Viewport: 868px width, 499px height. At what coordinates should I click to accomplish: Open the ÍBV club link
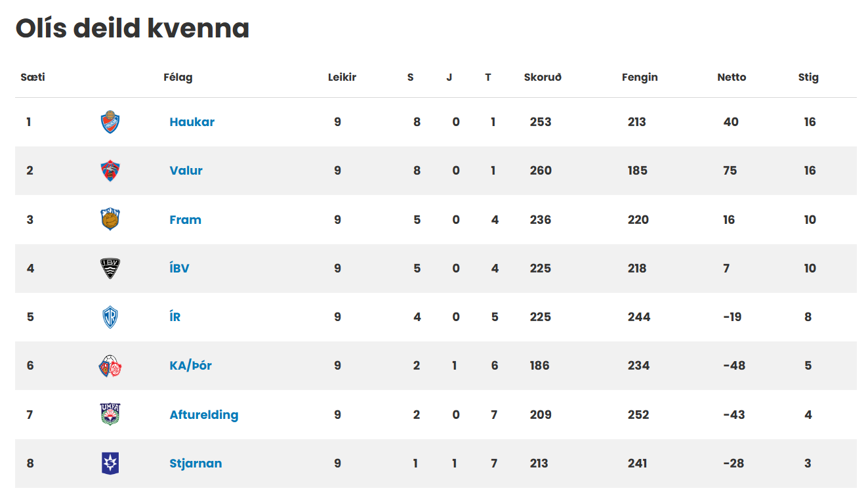point(179,268)
